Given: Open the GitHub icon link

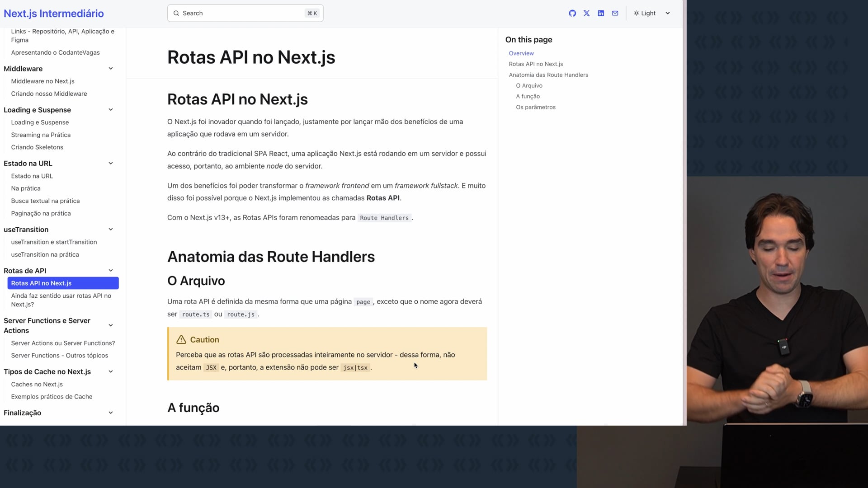Looking at the screenshot, I should click(x=572, y=13).
